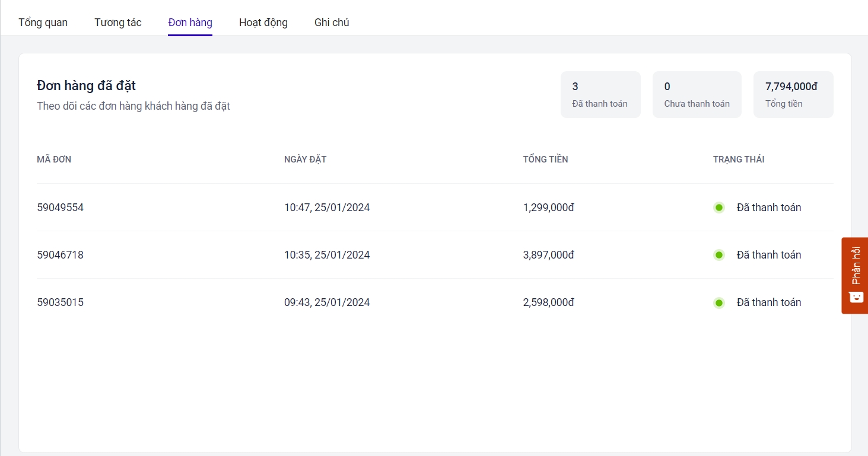Image resolution: width=868 pixels, height=456 pixels.
Task: Click green status dot for order 59049554
Action: click(x=719, y=208)
